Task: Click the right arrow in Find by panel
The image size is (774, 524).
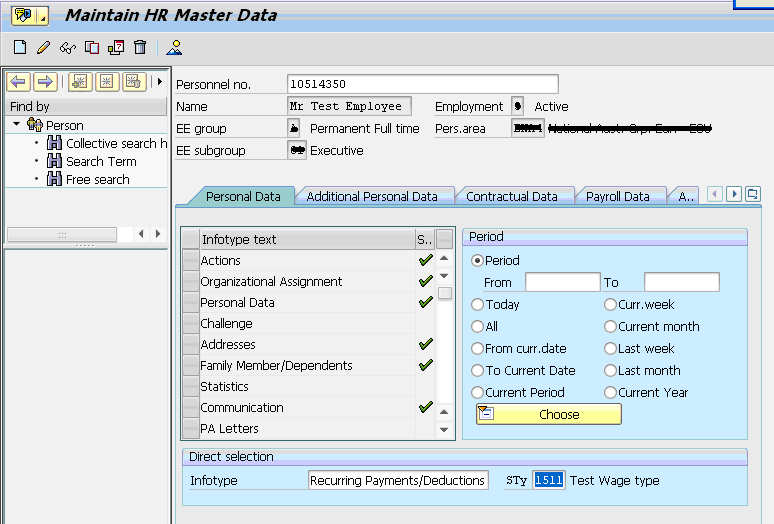Action: point(44,81)
